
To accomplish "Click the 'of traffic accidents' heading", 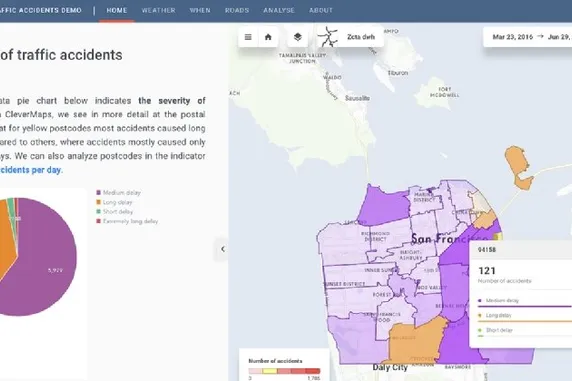I will [x=61, y=55].
